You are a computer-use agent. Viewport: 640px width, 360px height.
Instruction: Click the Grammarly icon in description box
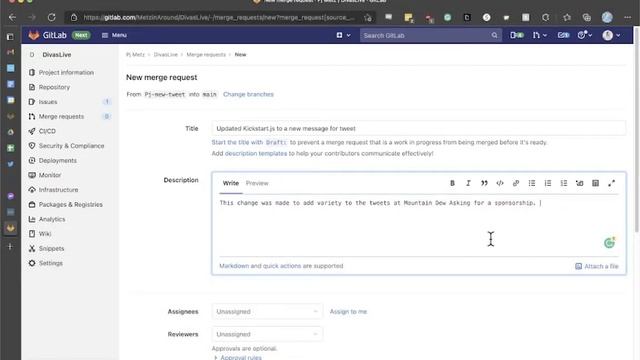tap(609, 243)
